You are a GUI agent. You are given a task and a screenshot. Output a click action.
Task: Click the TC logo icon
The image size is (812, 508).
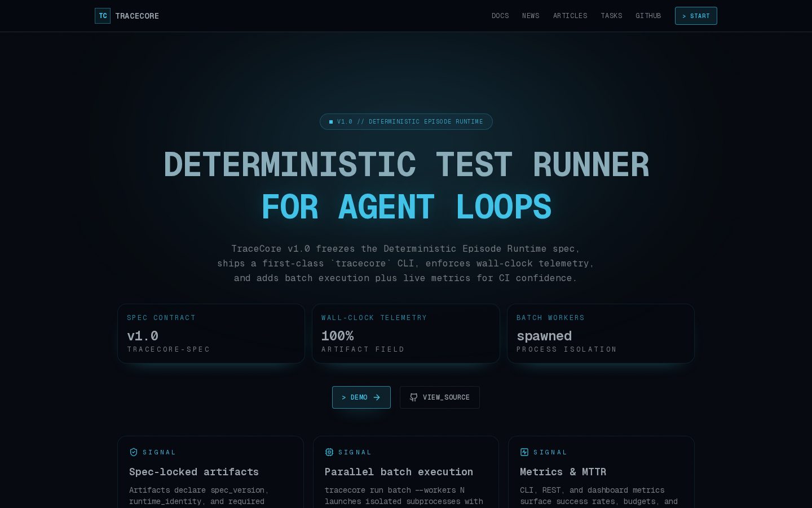click(103, 16)
